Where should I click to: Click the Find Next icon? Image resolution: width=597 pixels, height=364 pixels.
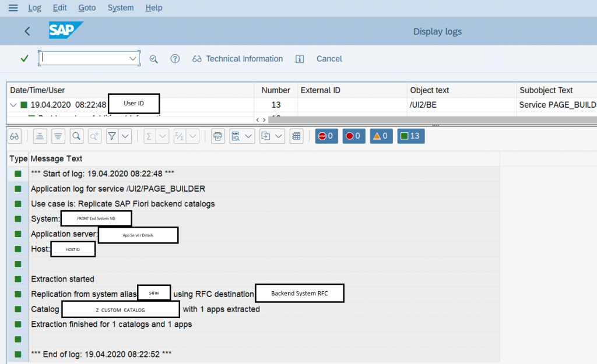[x=95, y=136]
